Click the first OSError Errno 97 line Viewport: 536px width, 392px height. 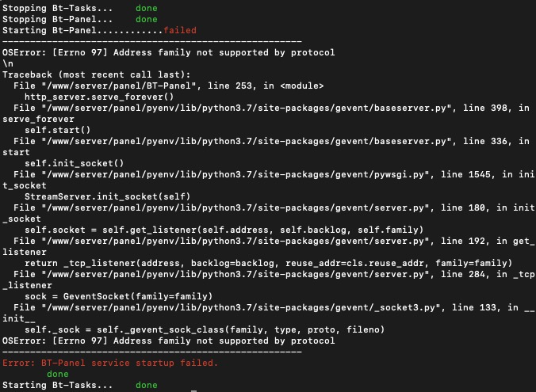pos(169,52)
